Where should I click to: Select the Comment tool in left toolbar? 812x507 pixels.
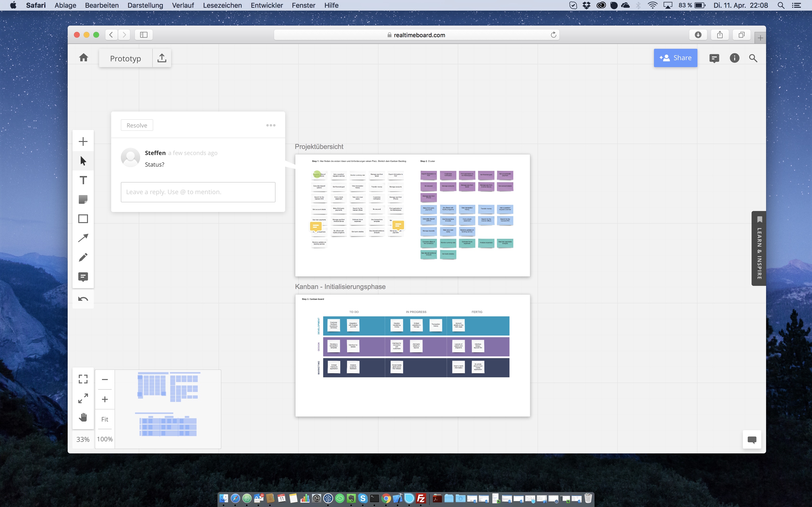coord(83,277)
